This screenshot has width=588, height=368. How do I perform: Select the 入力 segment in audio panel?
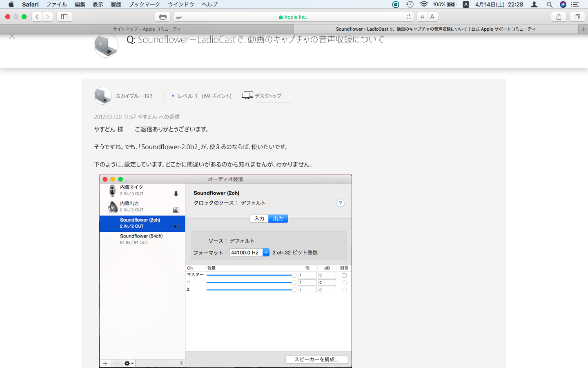[259, 219]
